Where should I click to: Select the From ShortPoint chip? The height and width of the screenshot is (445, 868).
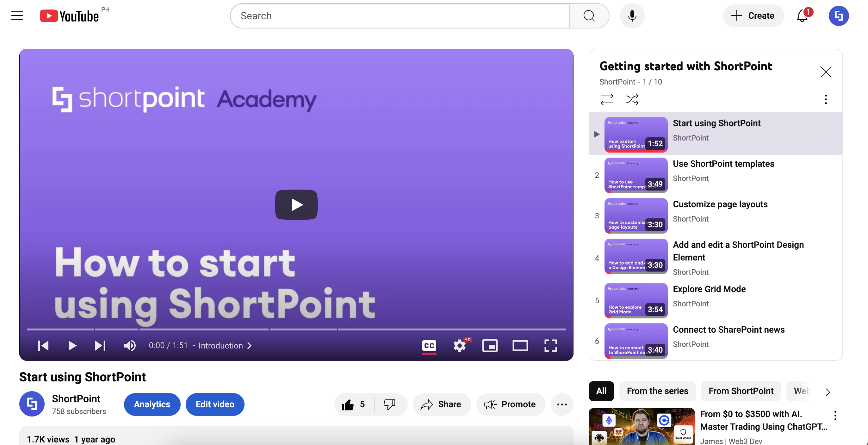[741, 391]
